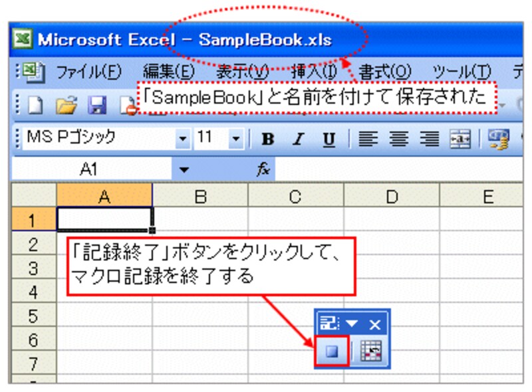Image resolution: width=532 pixels, height=392 pixels.
Task: Select cell E5
Action: point(481,315)
